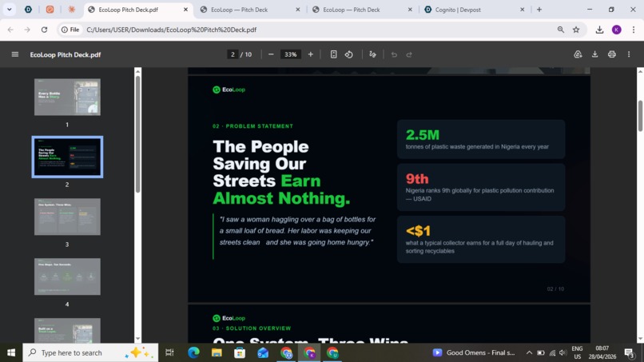Download the PDF from the viewer toolbar
This screenshot has width=644, height=362.
[594, 54]
